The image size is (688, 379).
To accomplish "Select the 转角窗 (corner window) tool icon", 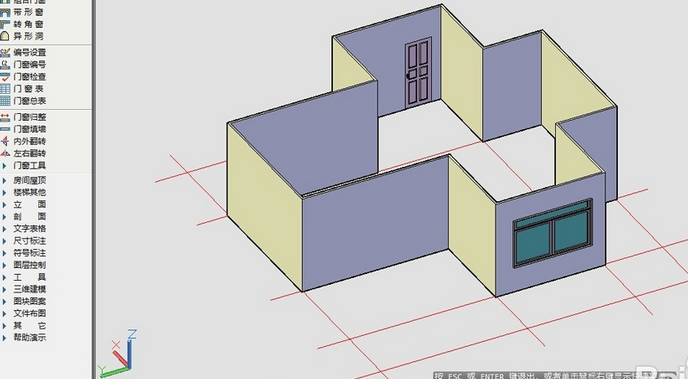I will pyautogui.click(x=5, y=24).
